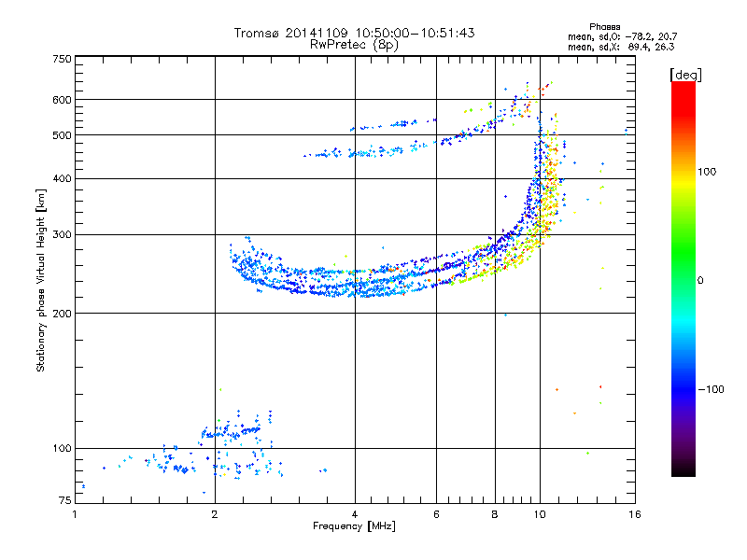The width and height of the screenshot is (747, 560).
Task: Click the 'mean, sd,O: -78.2, 20.7' line
Action: click(x=622, y=36)
